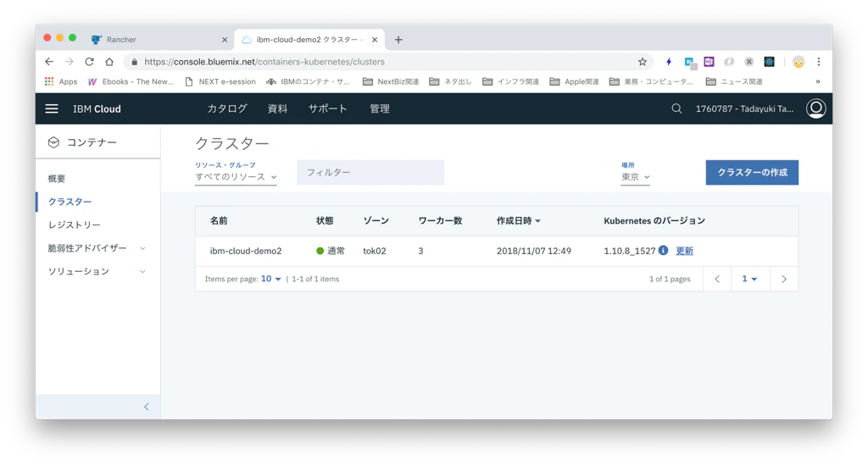Click the 更新 link

(x=684, y=251)
